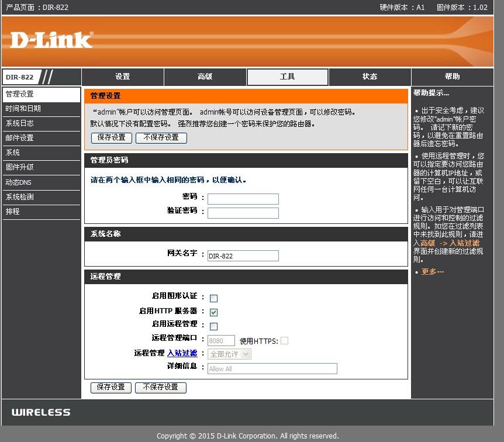Open 时间和日期 sidebar item
The image size is (504, 442).
click(x=41, y=109)
